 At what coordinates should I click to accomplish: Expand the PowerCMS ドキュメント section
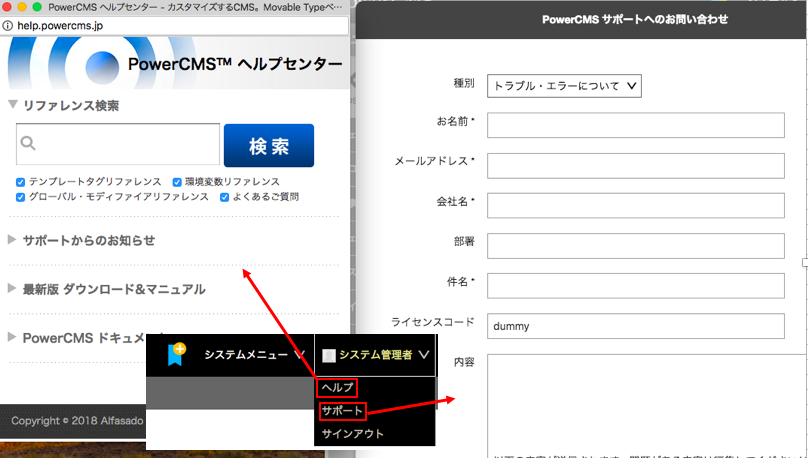pos(12,337)
